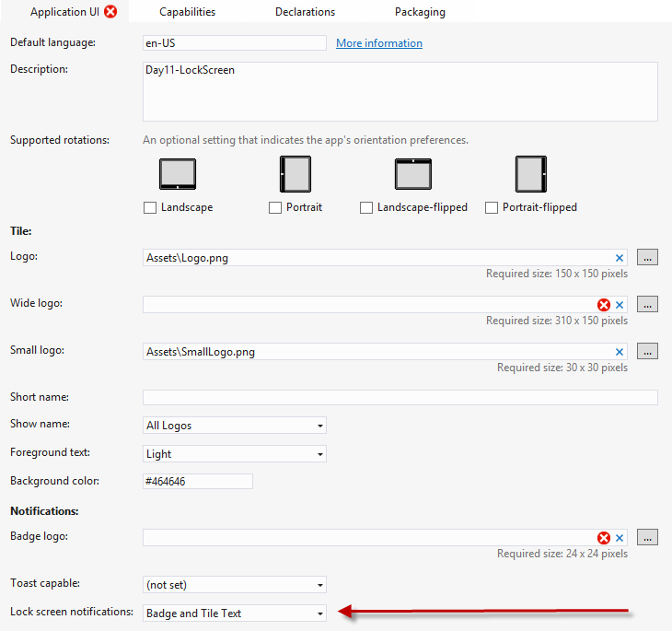672x631 pixels.
Task: Open the Lock screen notifications dropdown
Action: click(234, 613)
